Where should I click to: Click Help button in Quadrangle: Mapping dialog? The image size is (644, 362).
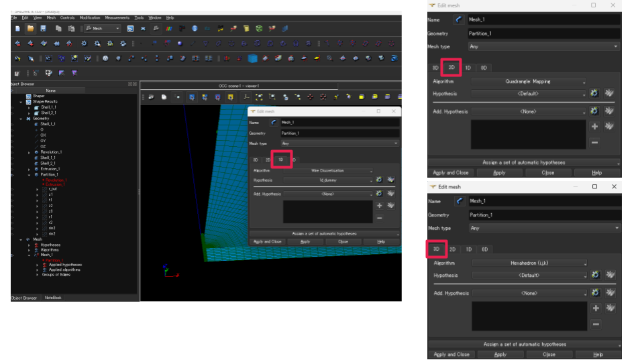(x=596, y=172)
